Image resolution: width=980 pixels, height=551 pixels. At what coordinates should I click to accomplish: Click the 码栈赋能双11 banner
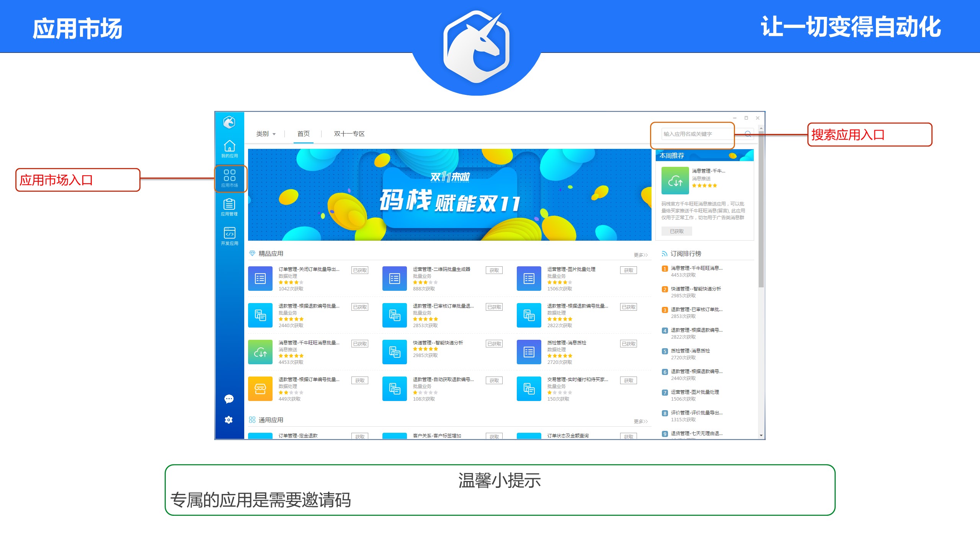point(449,195)
